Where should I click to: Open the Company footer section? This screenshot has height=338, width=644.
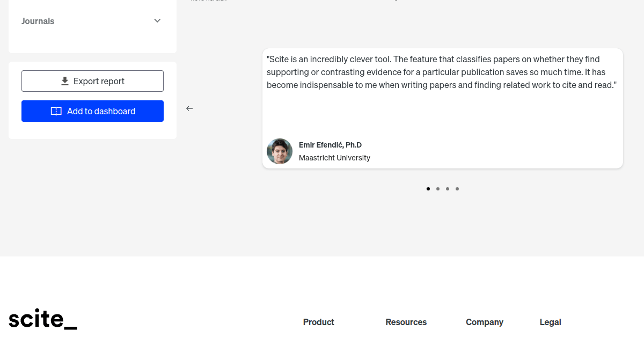point(485,322)
